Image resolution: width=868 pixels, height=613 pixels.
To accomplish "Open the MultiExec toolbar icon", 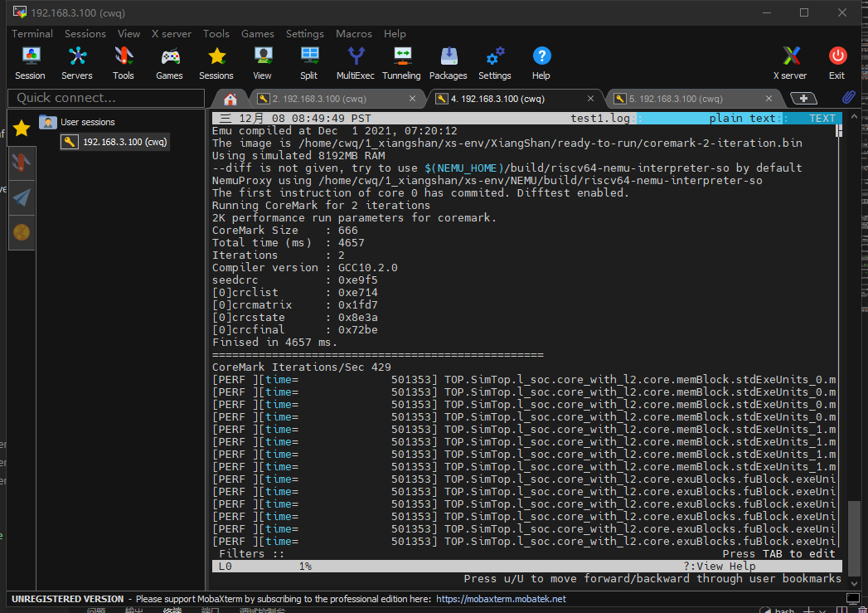I will click(356, 64).
